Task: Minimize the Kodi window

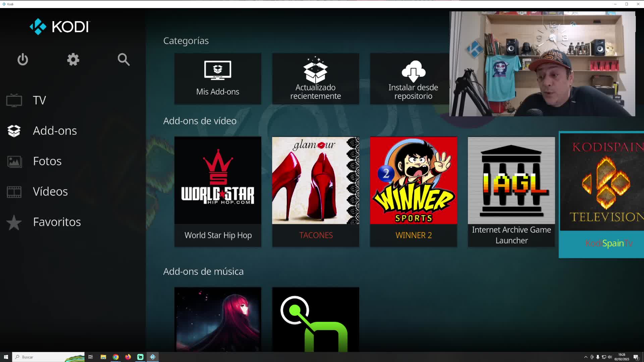Action: click(615, 4)
